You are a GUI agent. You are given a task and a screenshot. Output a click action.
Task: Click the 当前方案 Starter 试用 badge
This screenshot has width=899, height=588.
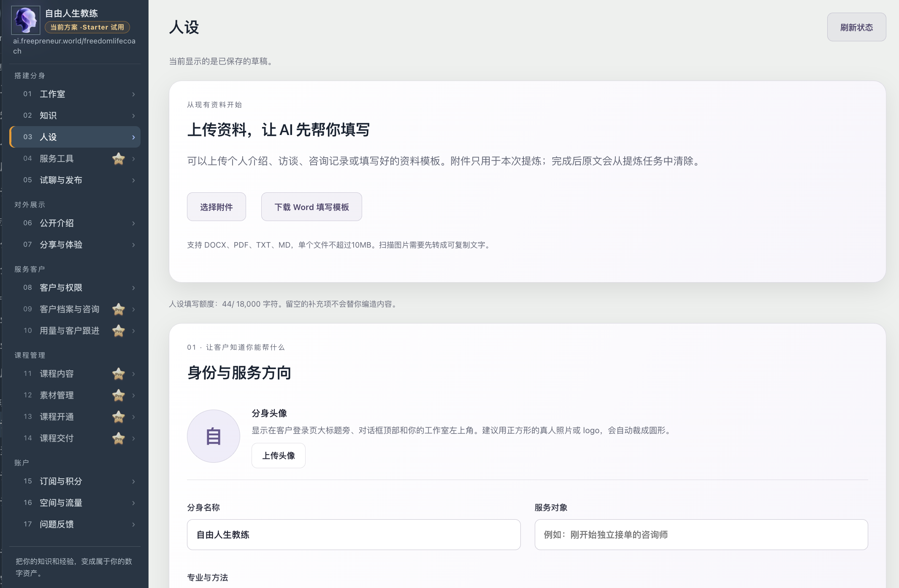tap(87, 27)
